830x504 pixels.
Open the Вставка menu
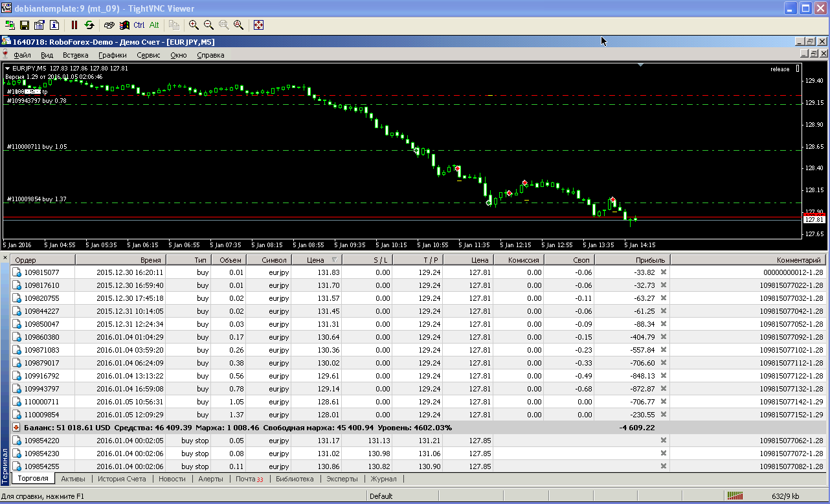[x=76, y=55]
